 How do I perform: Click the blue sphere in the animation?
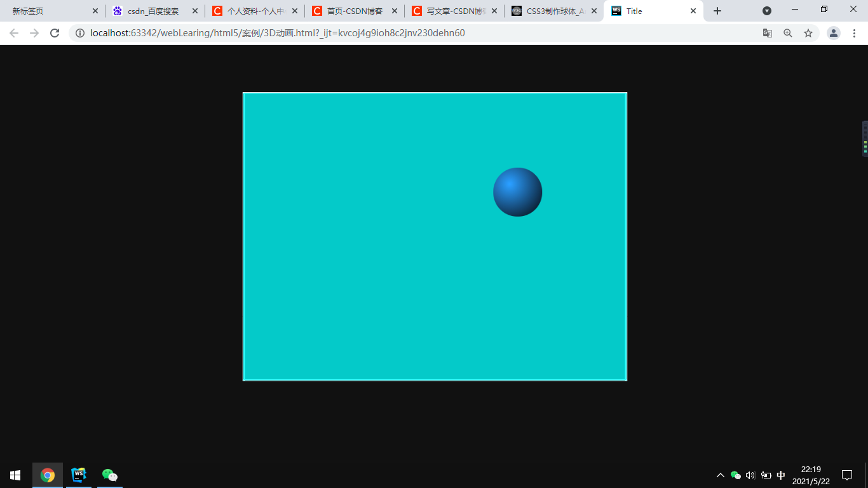click(518, 192)
